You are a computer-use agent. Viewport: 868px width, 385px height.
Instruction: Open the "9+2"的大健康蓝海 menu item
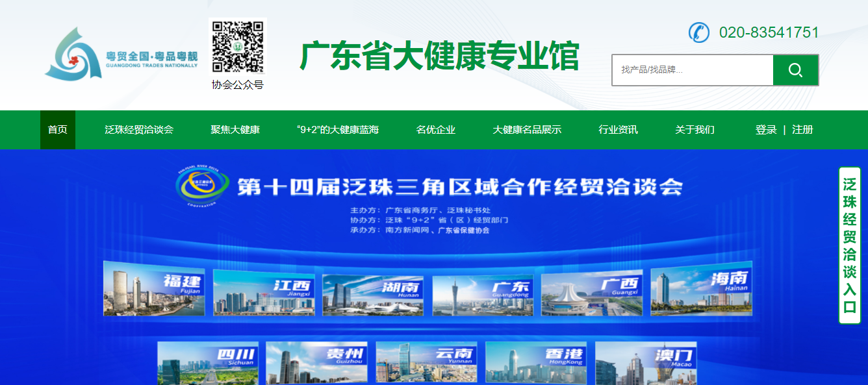tap(338, 130)
